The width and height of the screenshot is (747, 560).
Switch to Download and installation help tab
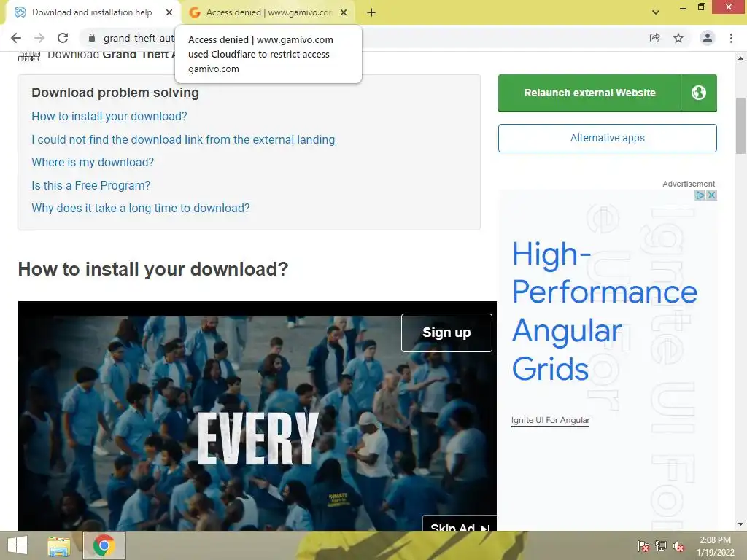(92, 12)
